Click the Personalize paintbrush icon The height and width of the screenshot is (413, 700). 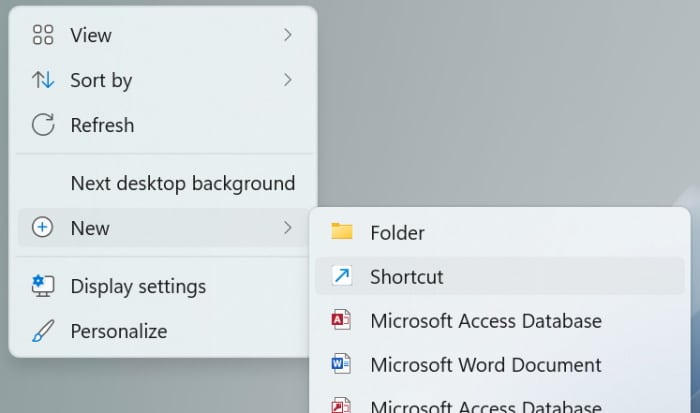click(x=43, y=331)
